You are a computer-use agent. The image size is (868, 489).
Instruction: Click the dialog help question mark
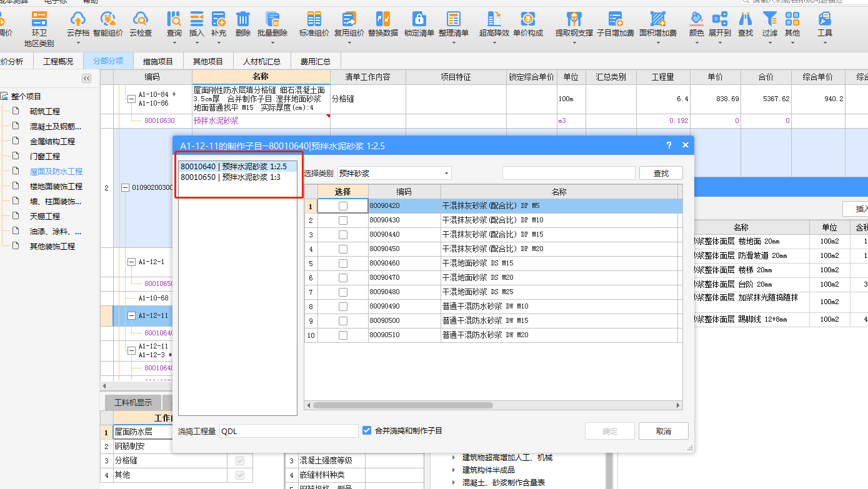669,145
